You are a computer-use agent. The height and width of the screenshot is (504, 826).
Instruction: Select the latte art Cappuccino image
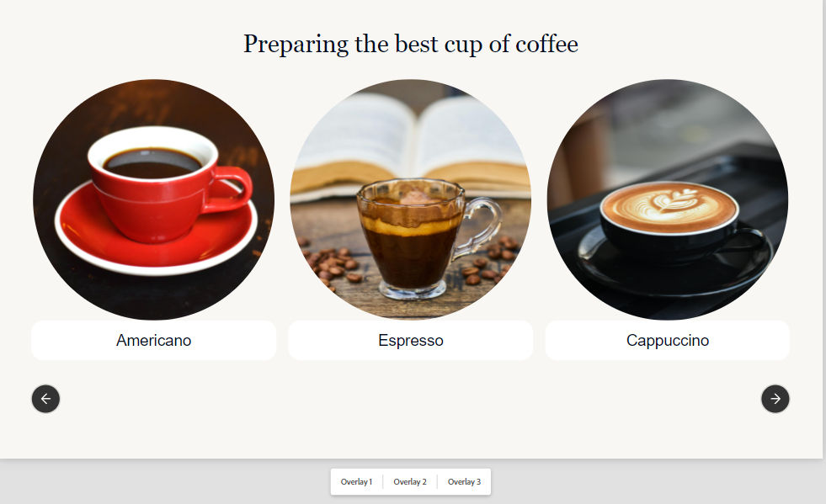[x=668, y=199]
